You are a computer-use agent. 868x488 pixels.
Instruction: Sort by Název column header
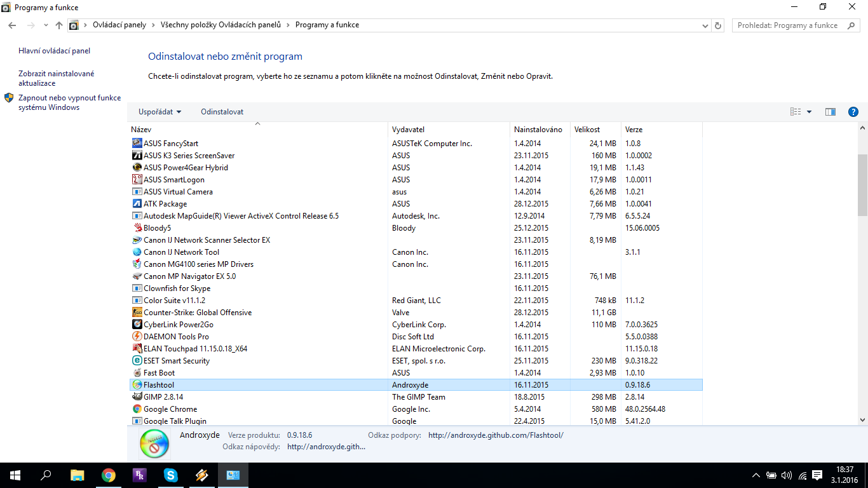click(x=257, y=130)
